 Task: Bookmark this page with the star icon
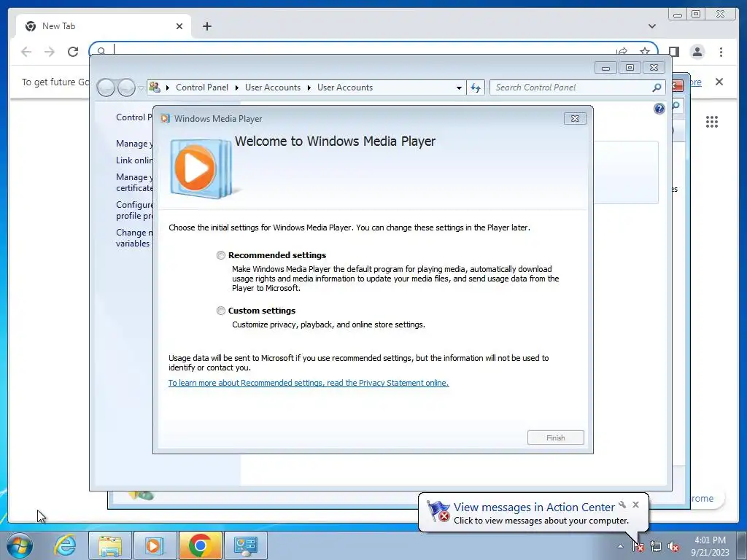645,51
